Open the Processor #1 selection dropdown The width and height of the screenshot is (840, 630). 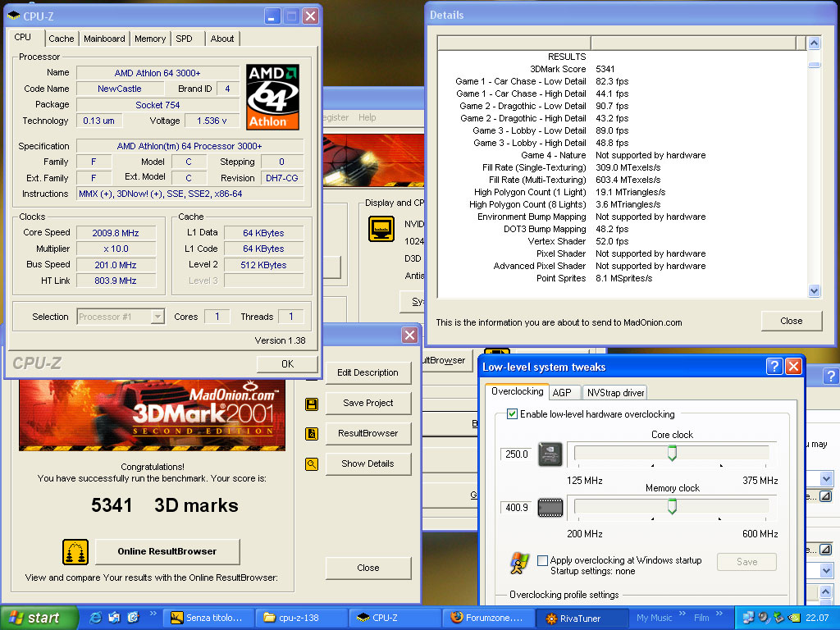[157, 317]
